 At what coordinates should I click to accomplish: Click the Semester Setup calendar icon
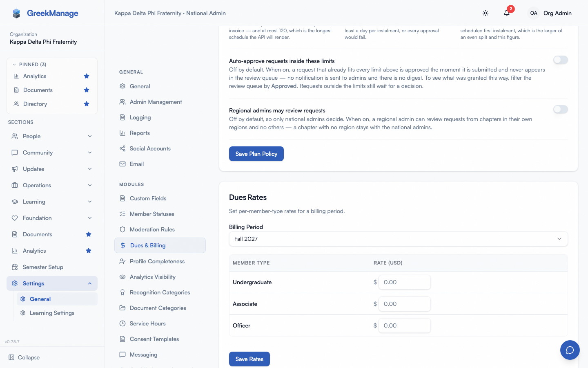click(15, 267)
